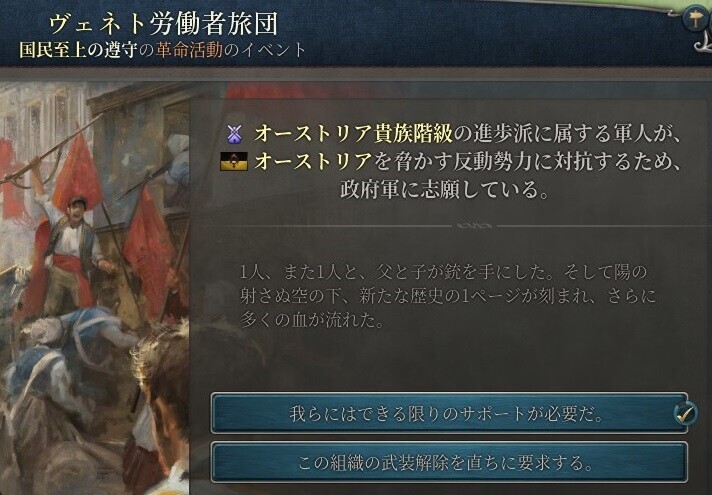Click the 進歩派に属する軍人が text in the description
The width and height of the screenshot is (712, 495).
pyautogui.click(x=567, y=134)
